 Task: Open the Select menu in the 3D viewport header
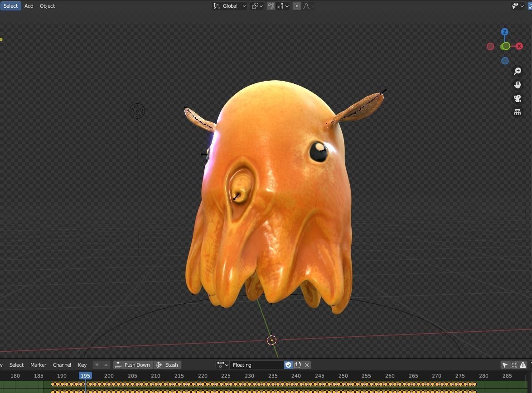pyautogui.click(x=10, y=6)
